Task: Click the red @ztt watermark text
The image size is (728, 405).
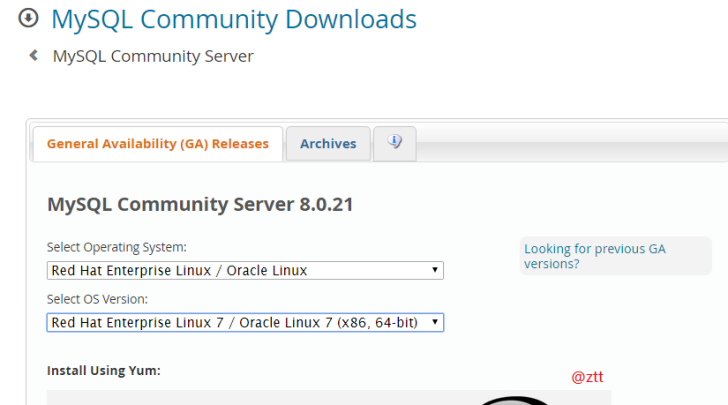Action: [587, 377]
